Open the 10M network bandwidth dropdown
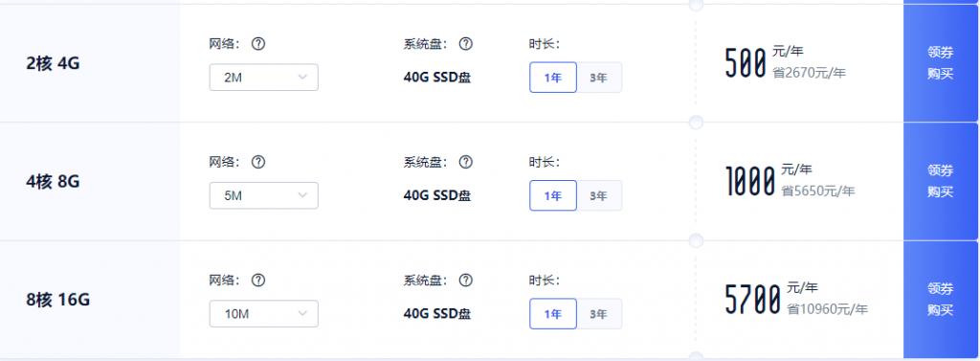Viewport: 980px width, 361px height. coord(264,314)
